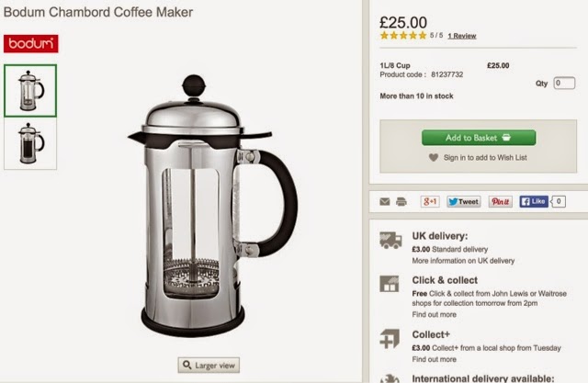Click the heart wish list icon

434,158
